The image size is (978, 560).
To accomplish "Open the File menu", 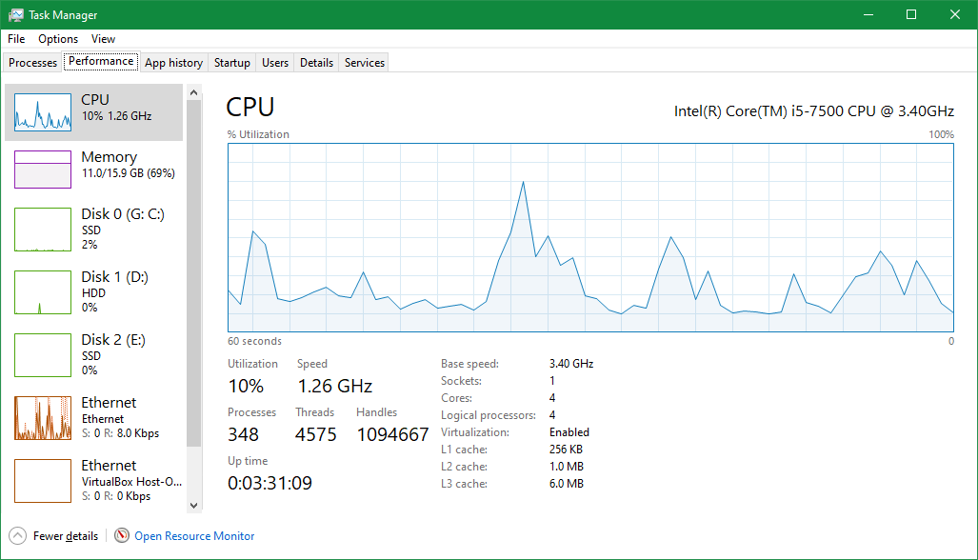I will [x=15, y=39].
